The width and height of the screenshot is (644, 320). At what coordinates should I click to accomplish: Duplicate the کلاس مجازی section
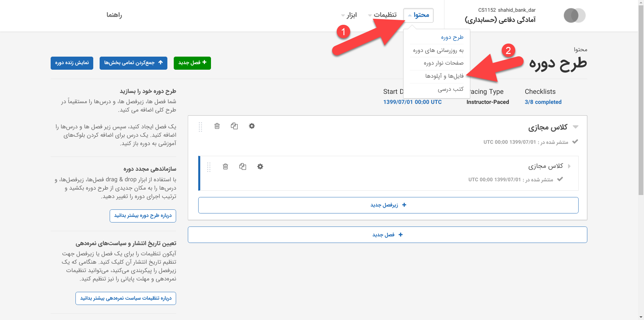point(234,126)
